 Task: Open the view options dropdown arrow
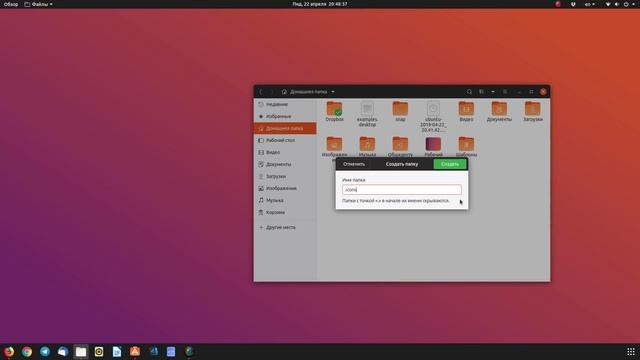493,92
